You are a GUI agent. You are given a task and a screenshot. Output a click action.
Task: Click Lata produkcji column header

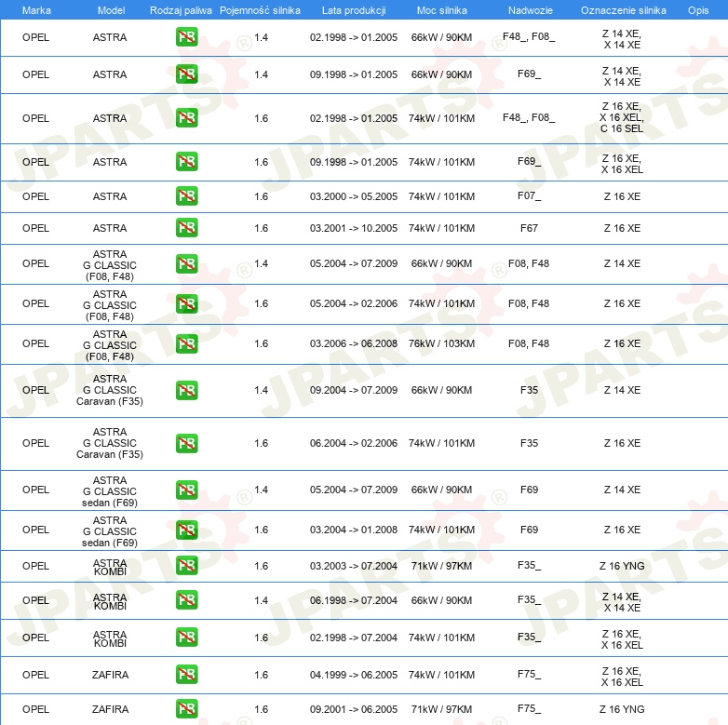click(x=354, y=10)
